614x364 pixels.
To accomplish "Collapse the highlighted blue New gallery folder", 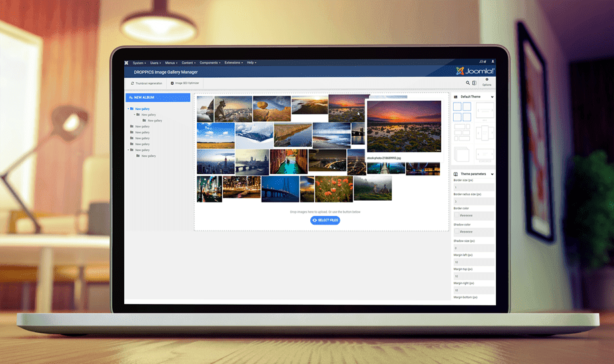I will [128, 108].
